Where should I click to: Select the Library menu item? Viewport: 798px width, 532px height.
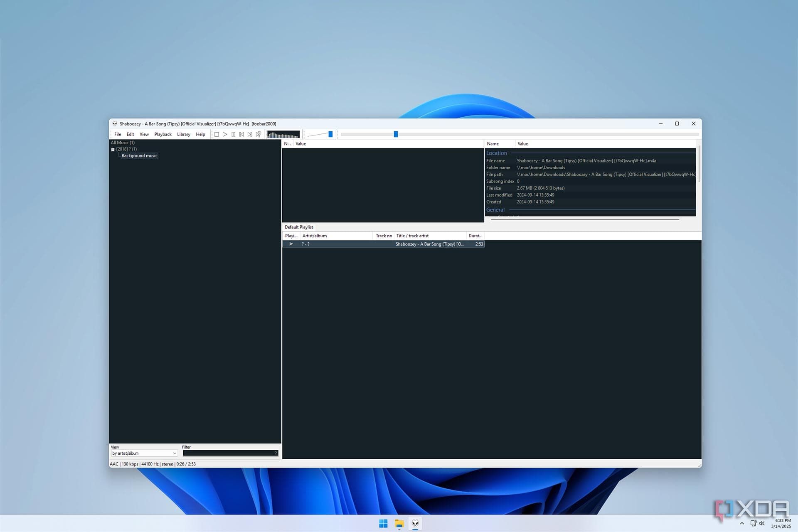(x=183, y=133)
